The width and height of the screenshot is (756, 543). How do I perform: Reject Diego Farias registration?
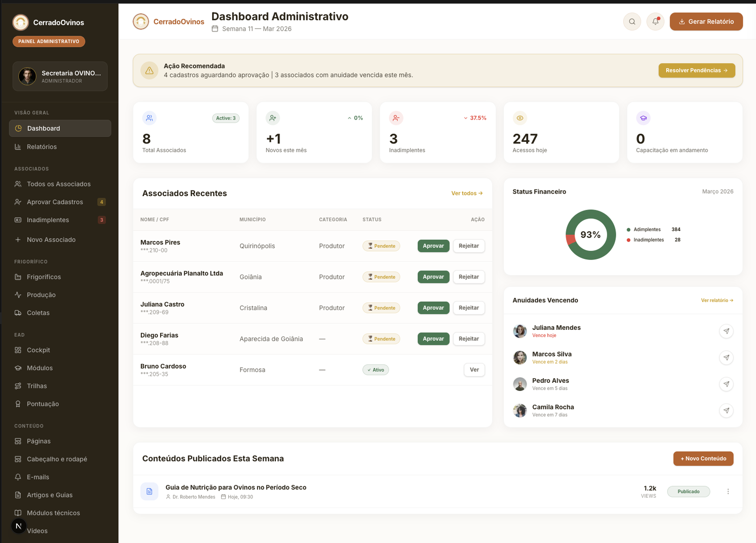[469, 339]
